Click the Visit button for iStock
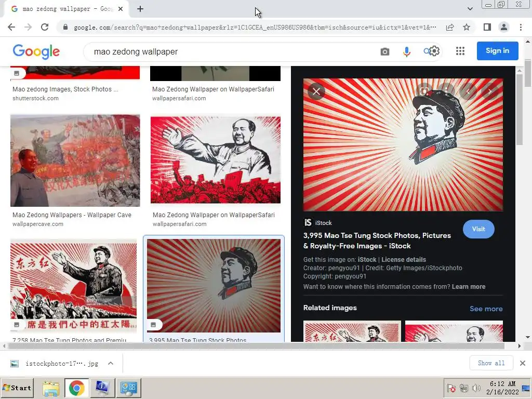 [x=478, y=229]
